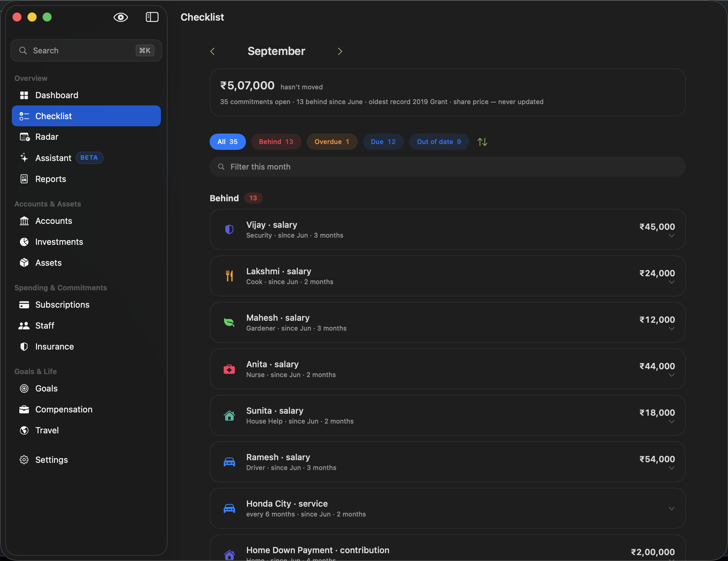Open Goals in the sidebar
The image size is (728, 561).
[x=86, y=389]
